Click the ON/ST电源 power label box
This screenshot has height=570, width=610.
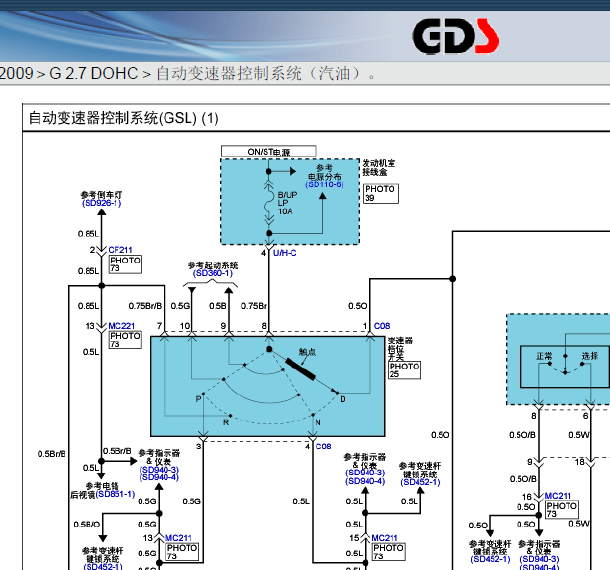[x=268, y=151]
